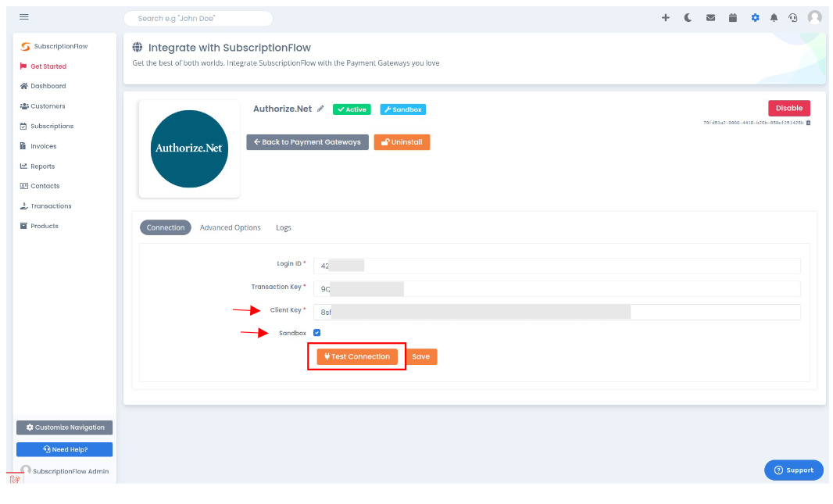Click Customize Navigation button
Image resolution: width=833 pixels, height=504 pixels.
click(64, 427)
